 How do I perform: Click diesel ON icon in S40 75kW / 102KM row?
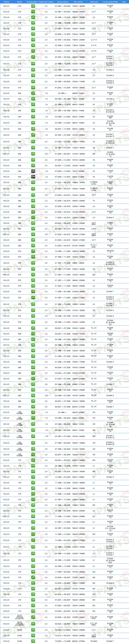(33, 171)
